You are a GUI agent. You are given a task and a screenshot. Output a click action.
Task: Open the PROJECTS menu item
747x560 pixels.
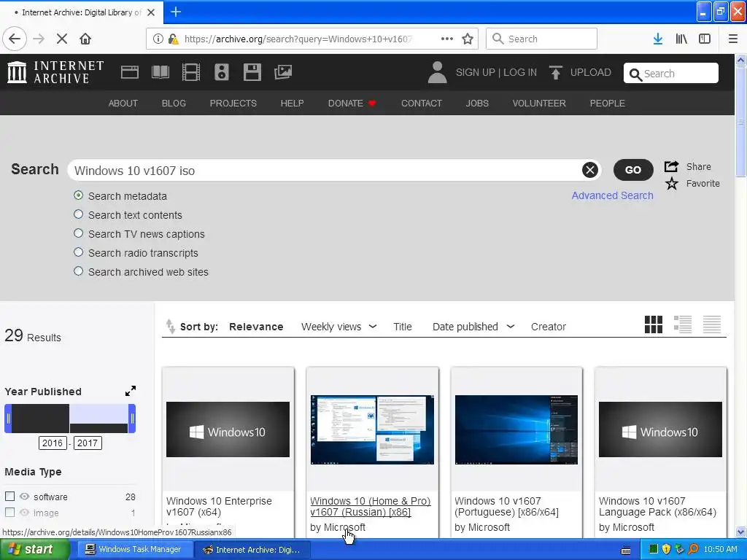pos(233,104)
